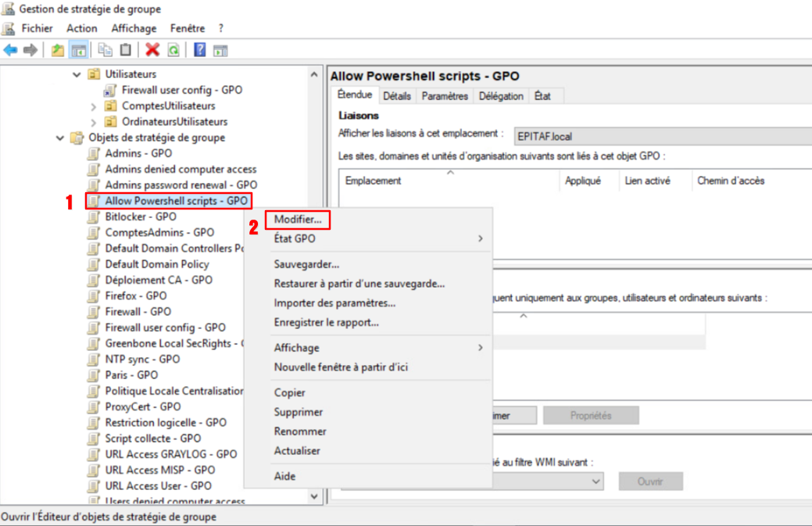Click the blue Back arrow in toolbar
Viewport: 812px width, 526px height.
point(11,50)
